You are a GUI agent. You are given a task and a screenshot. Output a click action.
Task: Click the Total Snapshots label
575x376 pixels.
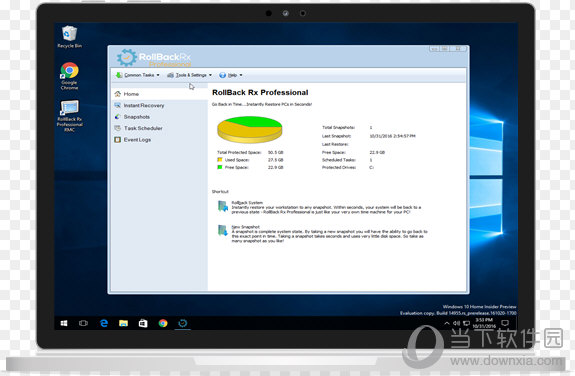[338, 127]
